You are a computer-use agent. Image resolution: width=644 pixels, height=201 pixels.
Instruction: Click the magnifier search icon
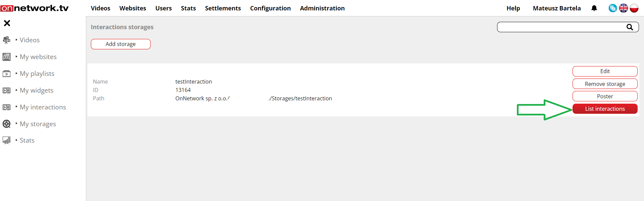[x=630, y=27]
